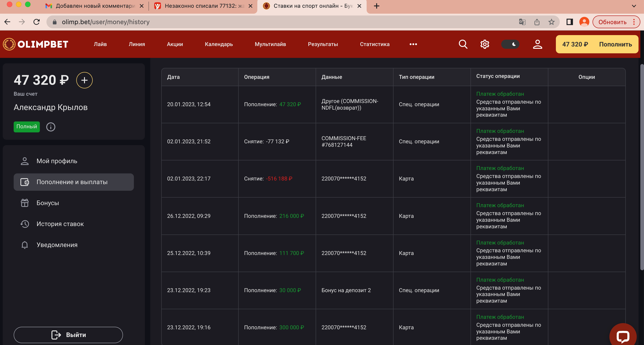The image size is (644, 345).
Task: Click the user account icon in the header
Action: click(537, 44)
